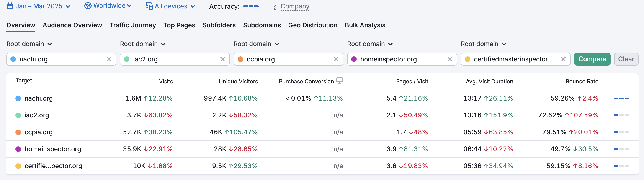This screenshot has height=180, width=644.
Task: Click the Pages / Visit column header
Action: [x=412, y=82]
